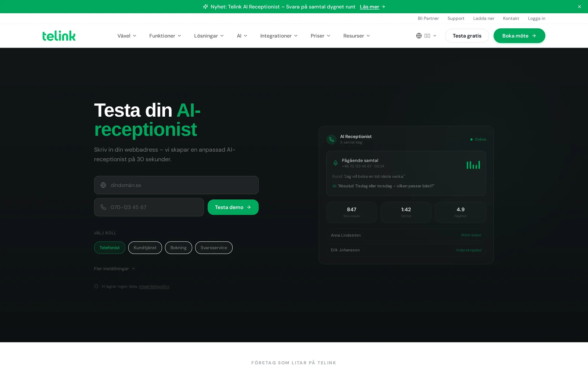Image resolution: width=588 pixels, height=368 pixels.
Task: Click the Online status indicator
Action: pyautogui.click(x=478, y=139)
